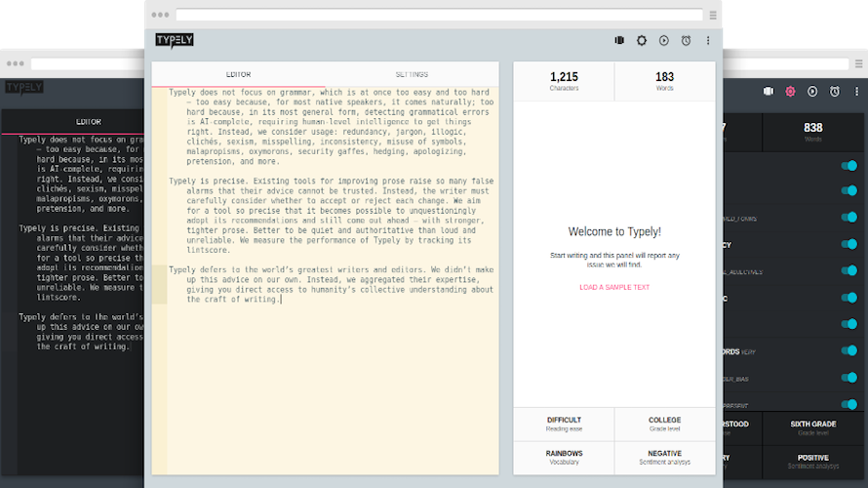Click the DIFFICULT Reading ease tile
This screenshot has width=868, height=488.
(564, 425)
